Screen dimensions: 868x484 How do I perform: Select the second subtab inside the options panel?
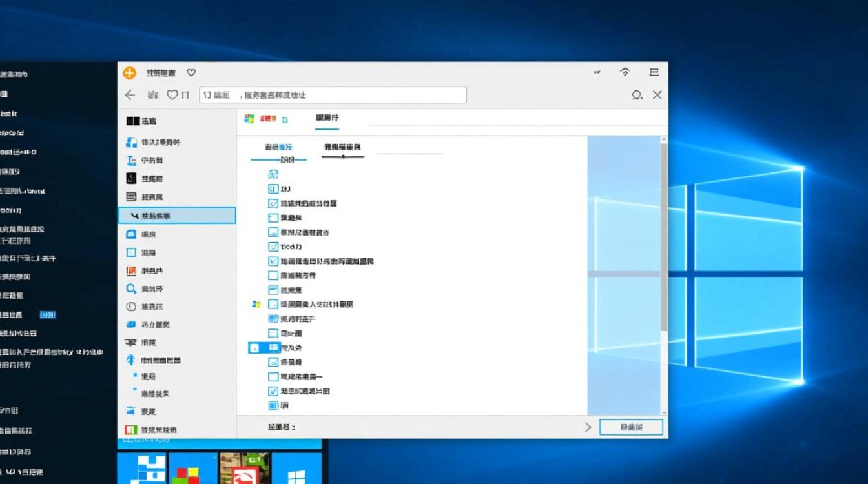[342, 148]
